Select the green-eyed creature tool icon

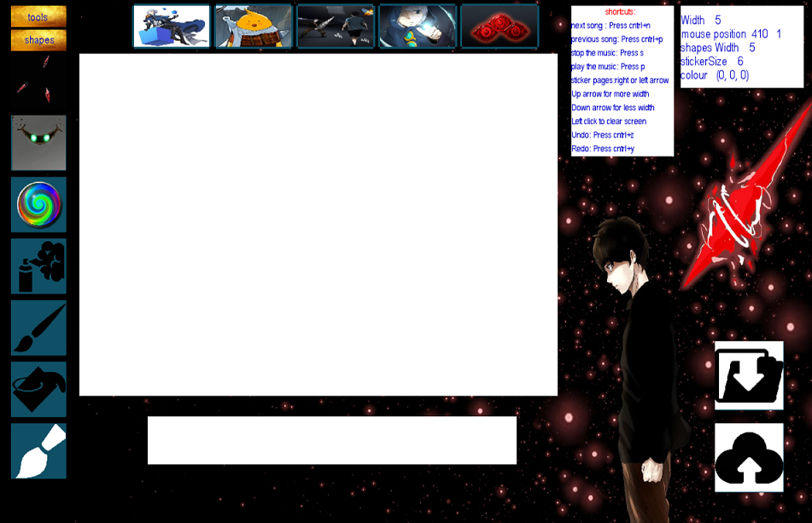38,143
